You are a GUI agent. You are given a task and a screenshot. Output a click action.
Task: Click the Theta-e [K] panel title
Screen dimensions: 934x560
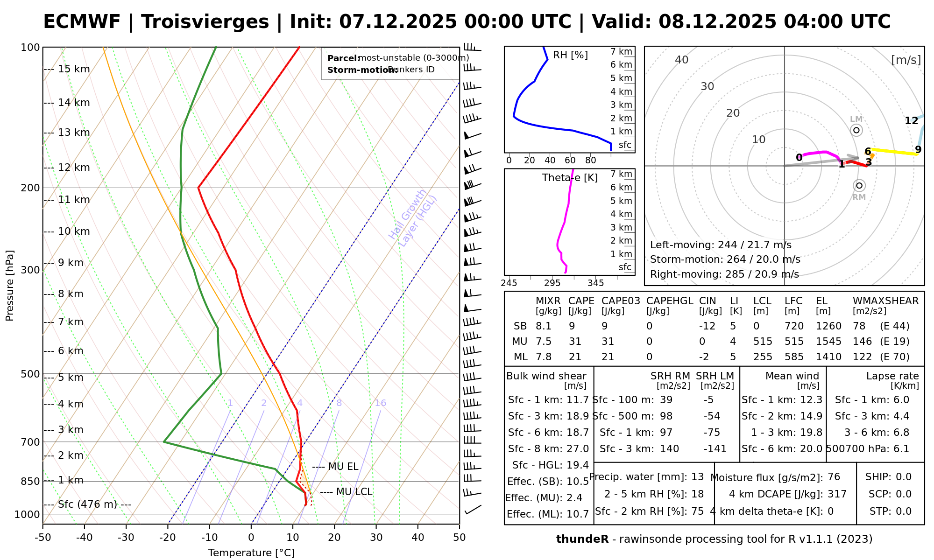coord(570,178)
